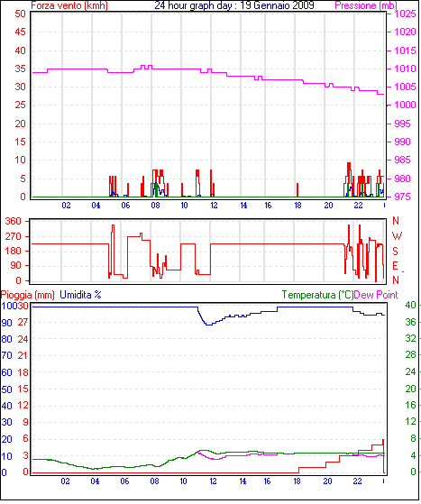Click the 360 value on wind direction axis

[14, 221]
